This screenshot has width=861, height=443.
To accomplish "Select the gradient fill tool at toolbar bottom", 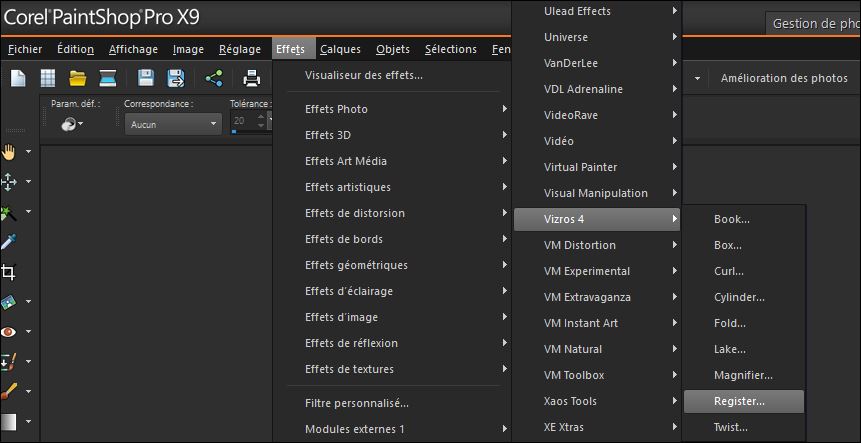I will 9,422.
